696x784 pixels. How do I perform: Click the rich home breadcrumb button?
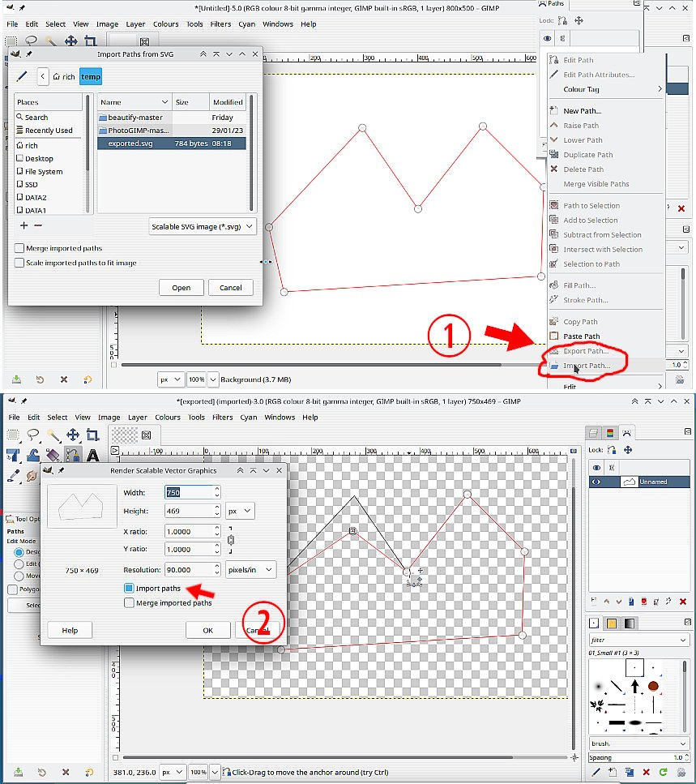[64, 76]
